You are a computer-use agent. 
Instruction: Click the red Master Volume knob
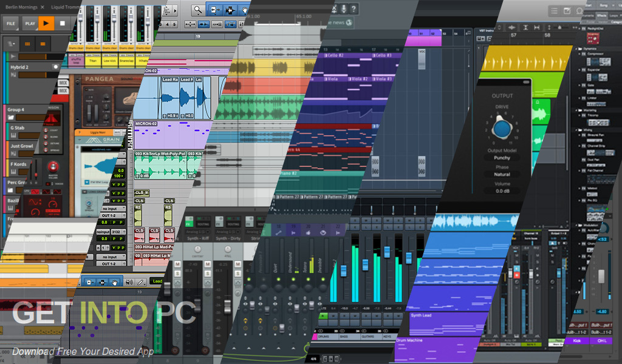click(x=53, y=166)
